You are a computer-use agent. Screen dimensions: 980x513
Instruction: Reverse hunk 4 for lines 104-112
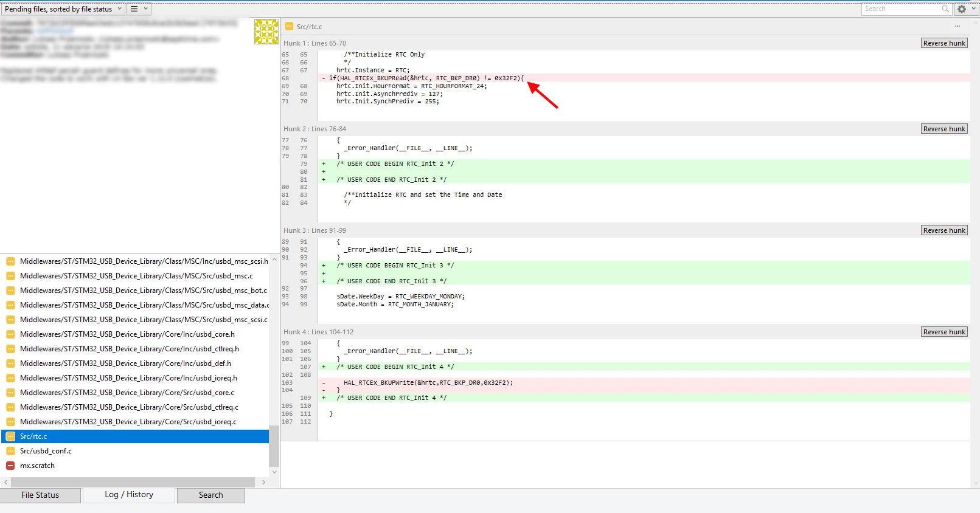pyautogui.click(x=944, y=332)
